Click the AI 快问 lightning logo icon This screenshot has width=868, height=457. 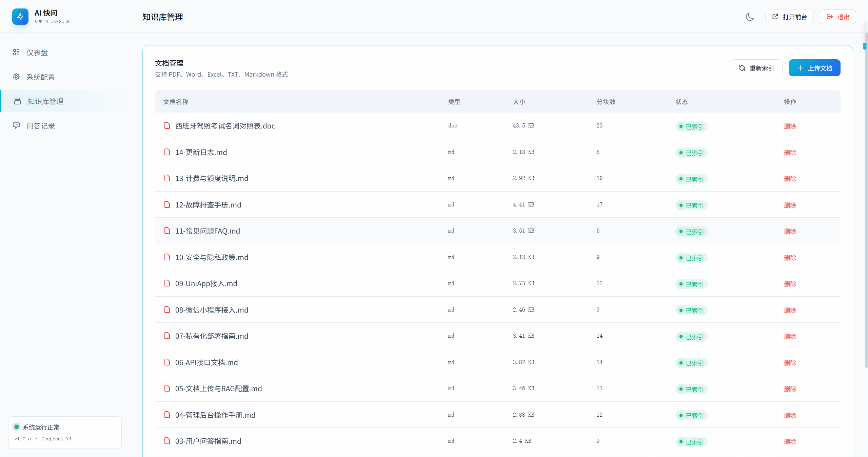20,17
